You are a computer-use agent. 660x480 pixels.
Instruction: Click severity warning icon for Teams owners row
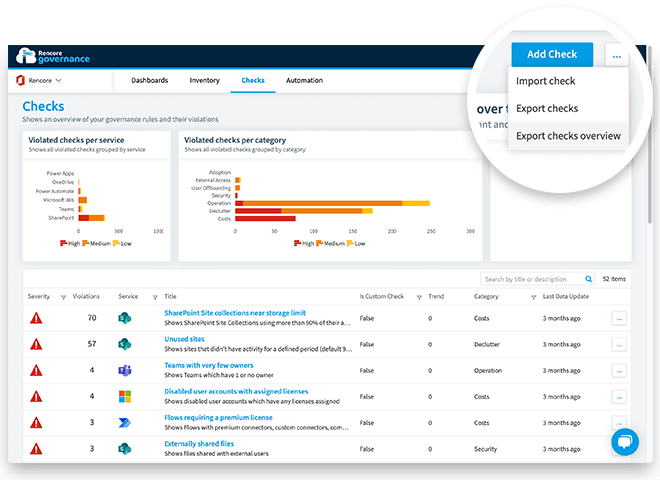pyautogui.click(x=36, y=371)
